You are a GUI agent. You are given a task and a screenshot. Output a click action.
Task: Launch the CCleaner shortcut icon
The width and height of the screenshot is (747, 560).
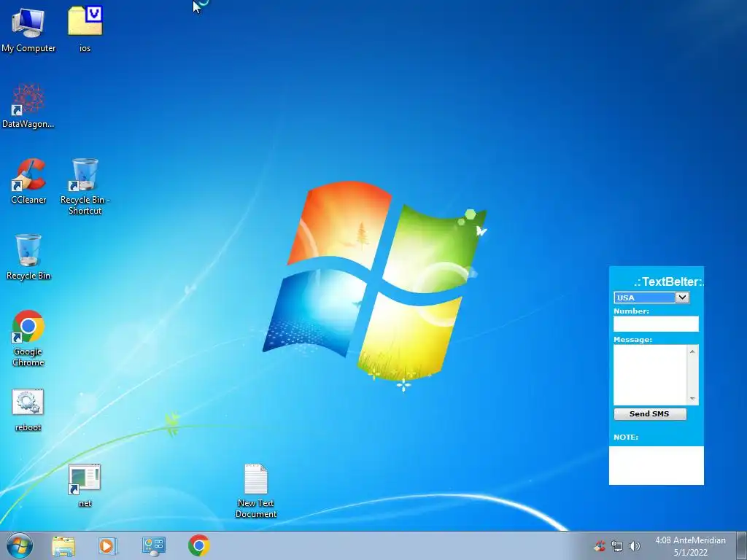(x=28, y=181)
